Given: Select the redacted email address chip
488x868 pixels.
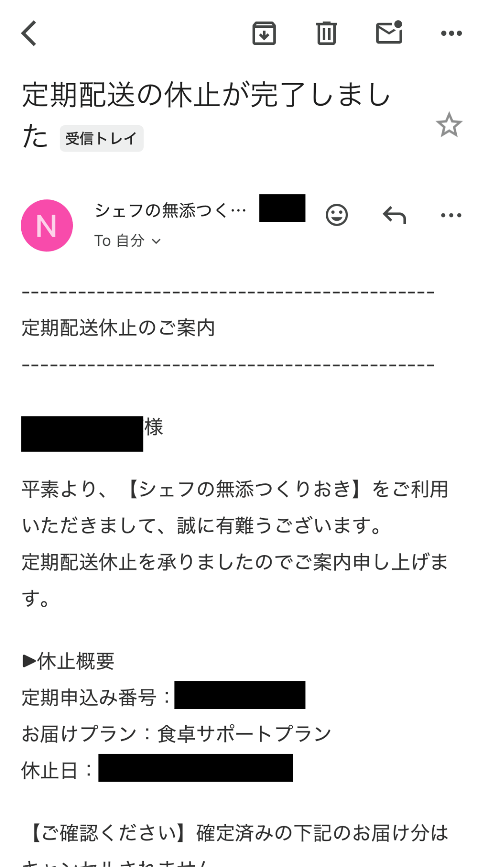Looking at the screenshot, I should 281,208.
